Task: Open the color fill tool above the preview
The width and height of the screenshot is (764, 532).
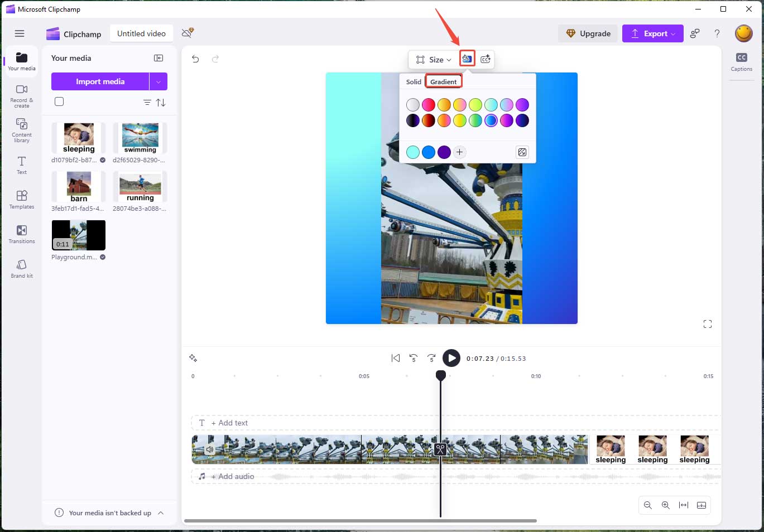Action: [467, 59]
